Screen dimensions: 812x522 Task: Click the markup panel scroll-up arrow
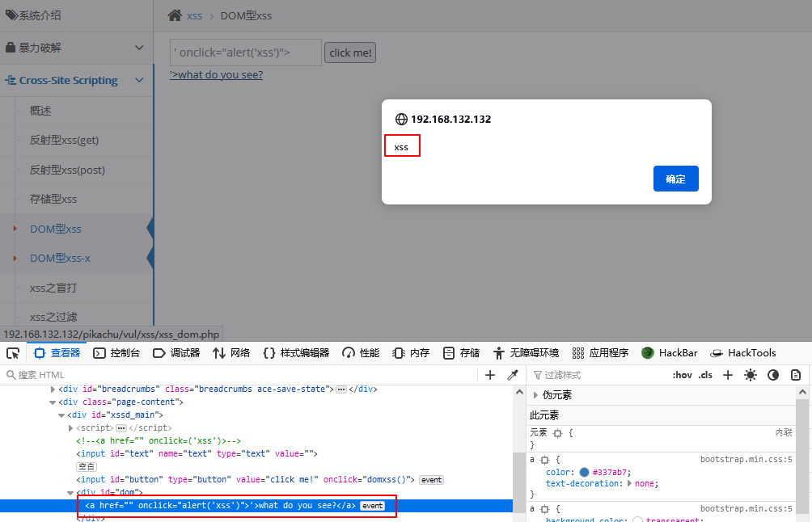point(519,393)
